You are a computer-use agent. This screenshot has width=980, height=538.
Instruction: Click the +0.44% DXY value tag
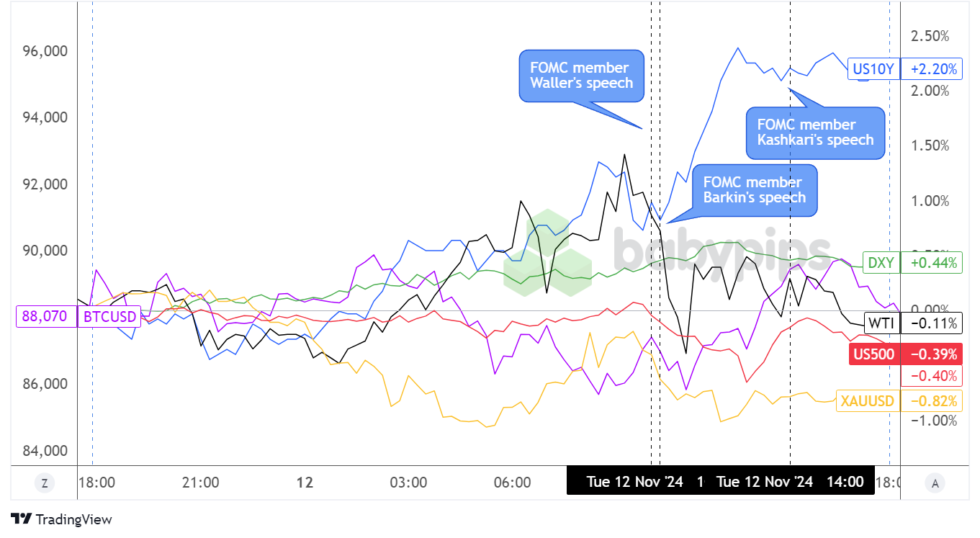pyautogui.click(x=933, y=263)
